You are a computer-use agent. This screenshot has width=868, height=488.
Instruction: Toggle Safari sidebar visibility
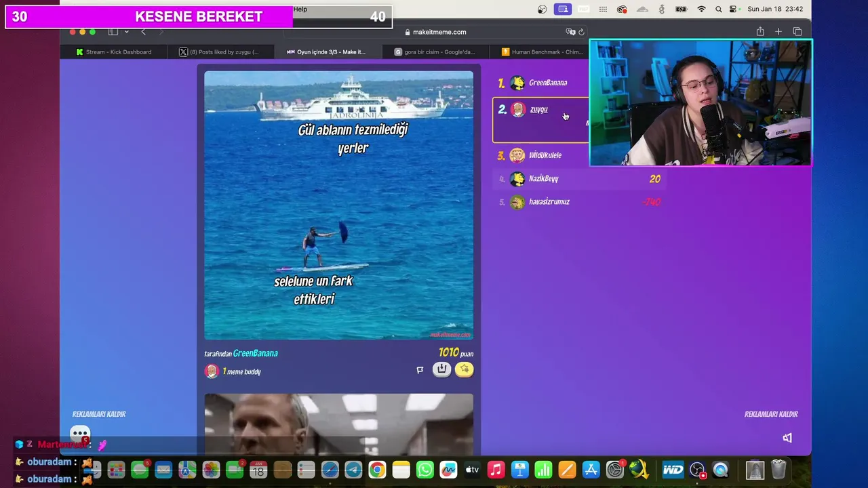coord(113,32)
